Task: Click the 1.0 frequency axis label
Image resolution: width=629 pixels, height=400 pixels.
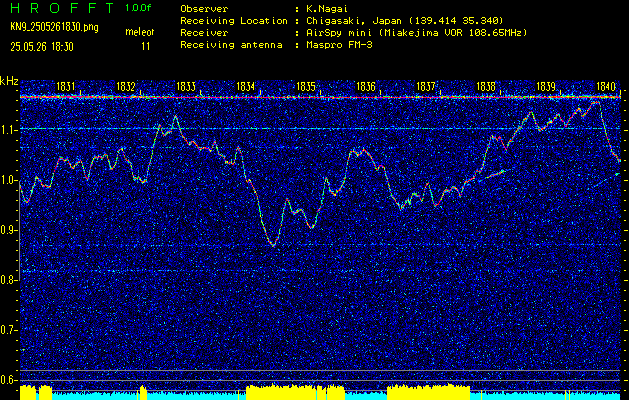Action: pos(8,181)
